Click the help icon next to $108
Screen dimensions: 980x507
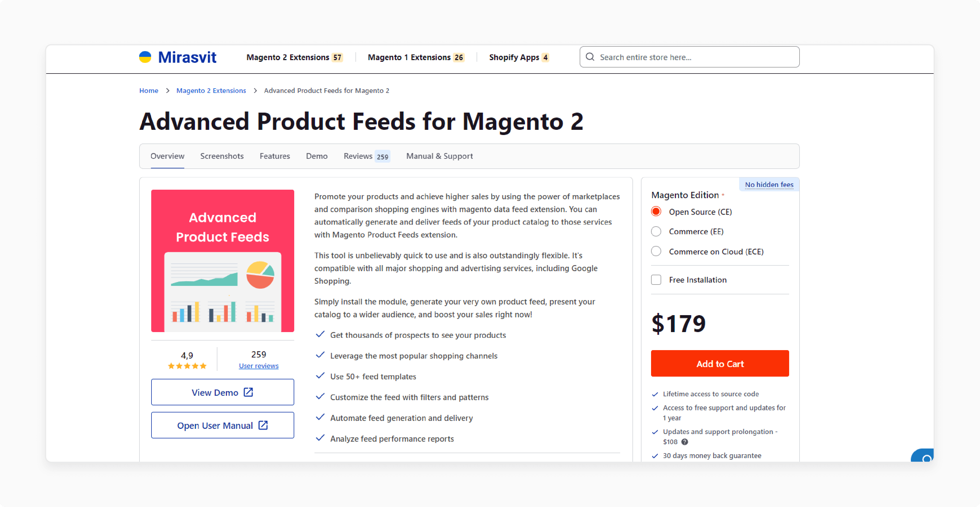[684, 442]
